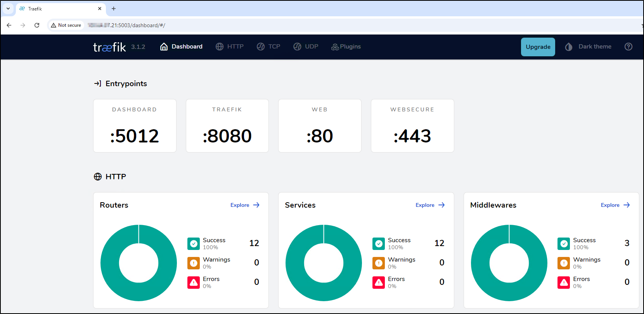Open the HTTP navigation tab
644x314 pixels.
tap(230, 47)
